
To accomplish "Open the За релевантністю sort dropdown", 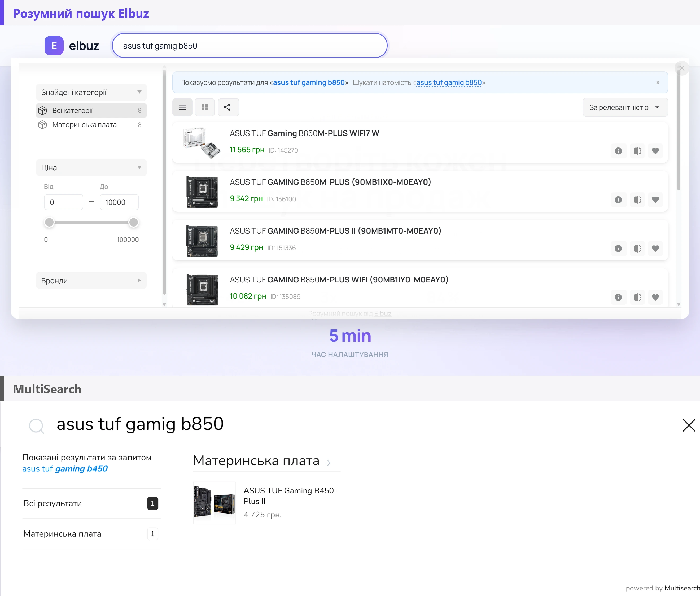I will 625,107.
